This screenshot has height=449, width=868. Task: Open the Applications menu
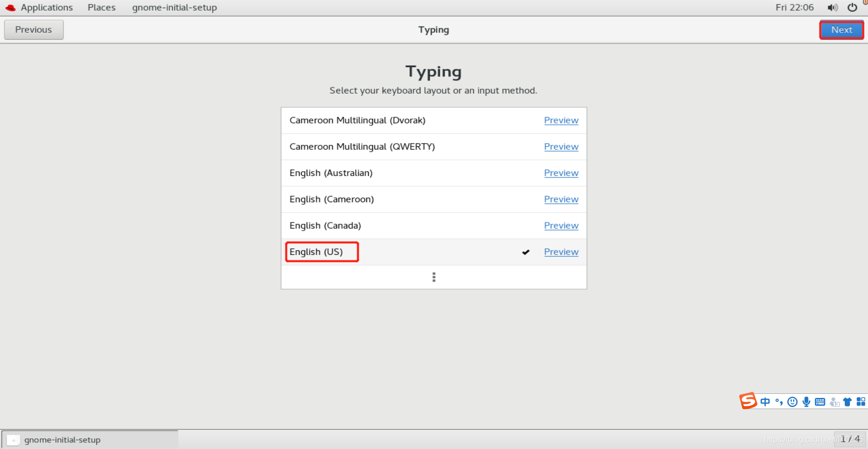[46, 8]
